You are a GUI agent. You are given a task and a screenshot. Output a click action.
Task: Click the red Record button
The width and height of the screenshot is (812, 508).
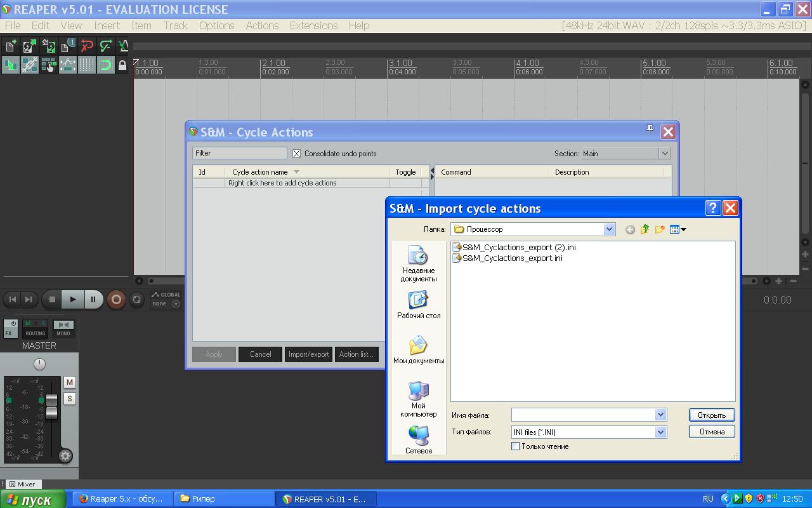[116, 299]
